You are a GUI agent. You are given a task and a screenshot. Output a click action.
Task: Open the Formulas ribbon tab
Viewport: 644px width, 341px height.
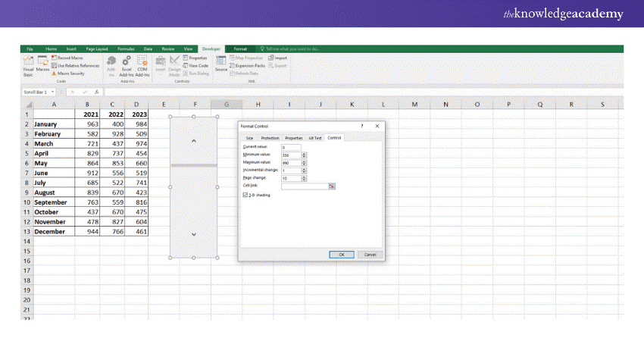point(126,48)
